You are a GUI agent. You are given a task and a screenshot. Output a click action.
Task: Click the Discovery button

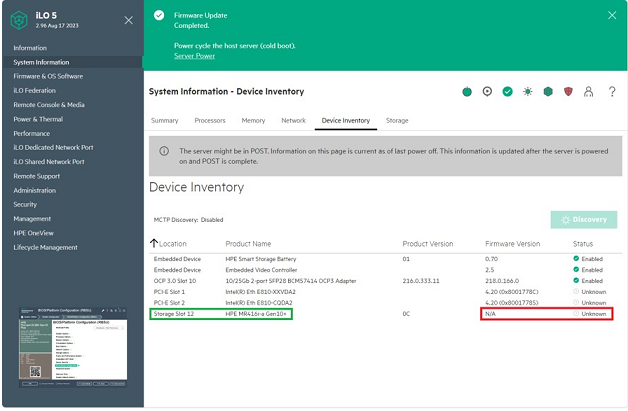pos(584,220)
